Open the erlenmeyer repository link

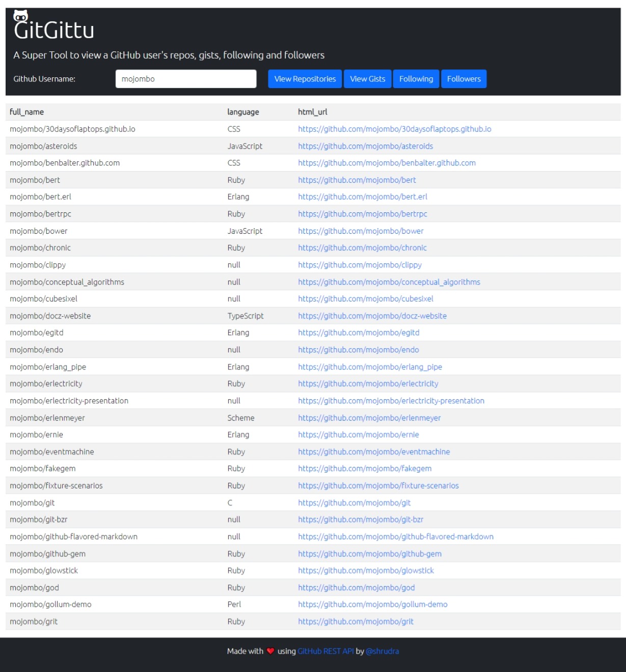[370, 418]
